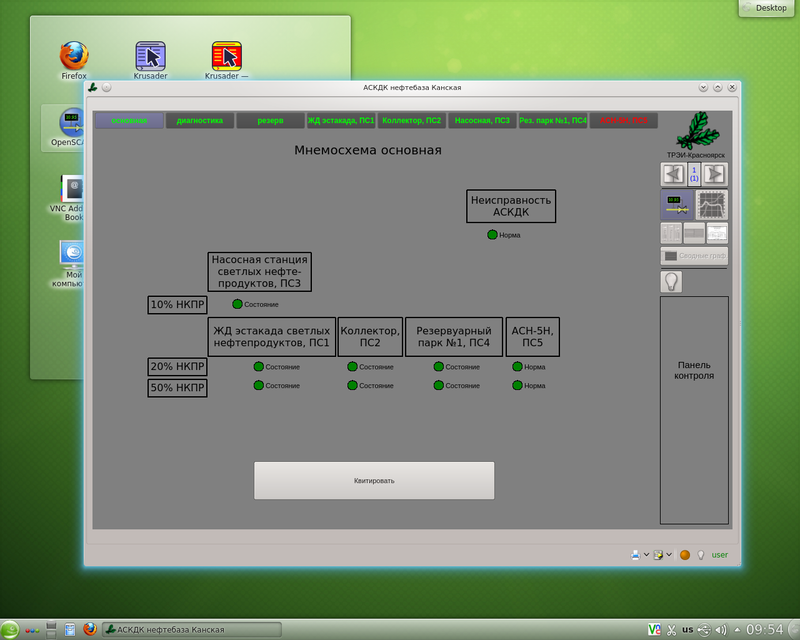
Task: Click the printer icon in status bar
Action: tap(635, 554)
